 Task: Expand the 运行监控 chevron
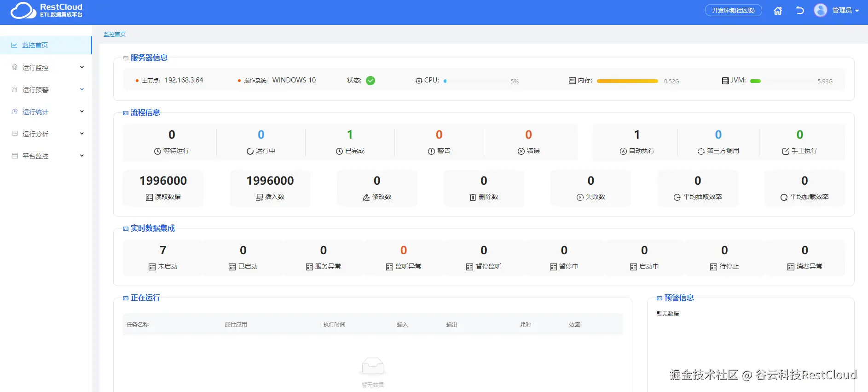pyautogui.click(x=82, y=67)
